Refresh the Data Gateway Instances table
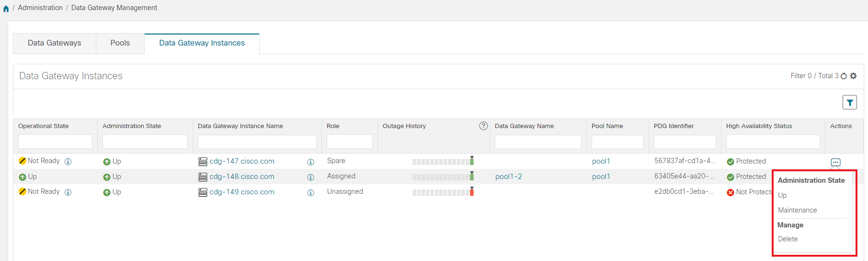Viewport: 868px width, 261px height. coord(844,76)
